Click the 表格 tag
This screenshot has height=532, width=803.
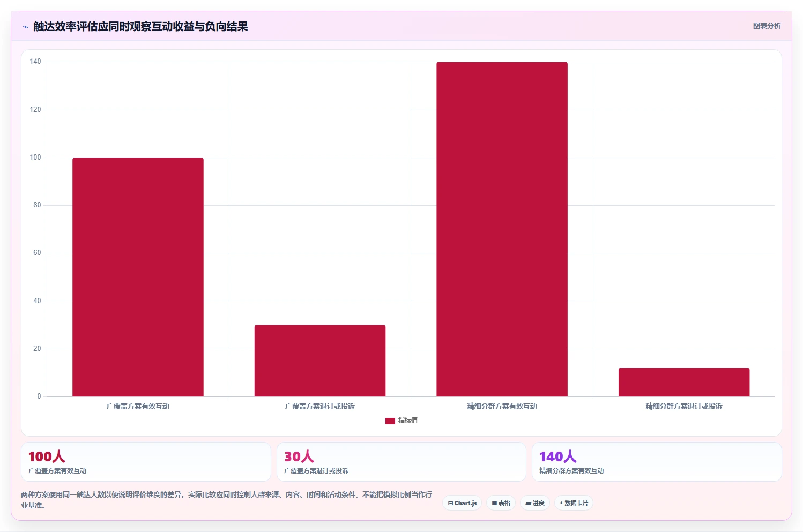point(501,503)
